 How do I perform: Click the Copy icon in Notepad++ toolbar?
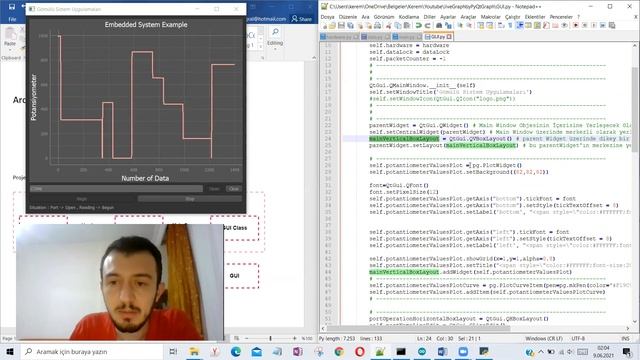398,25
